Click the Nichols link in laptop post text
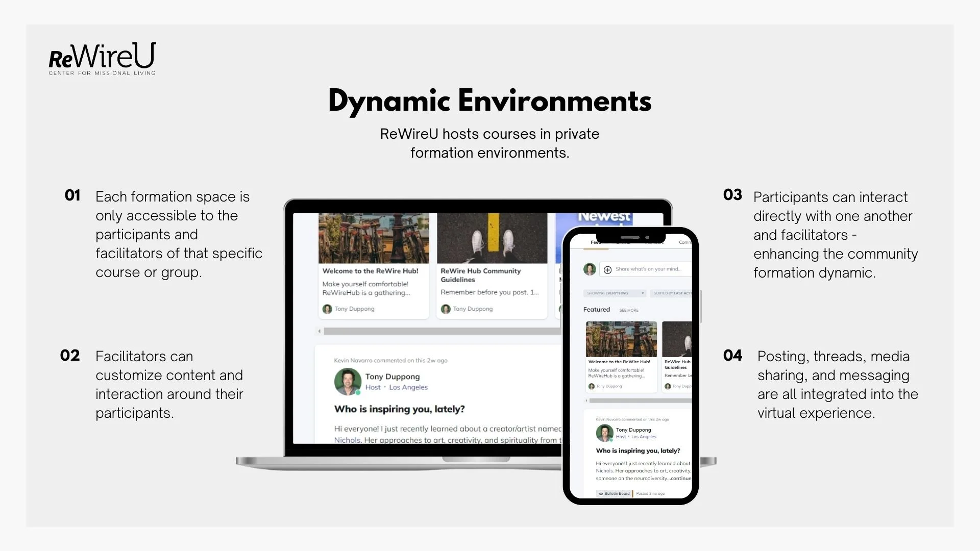This screenshot has height=551, width=980. click(347, 440)
